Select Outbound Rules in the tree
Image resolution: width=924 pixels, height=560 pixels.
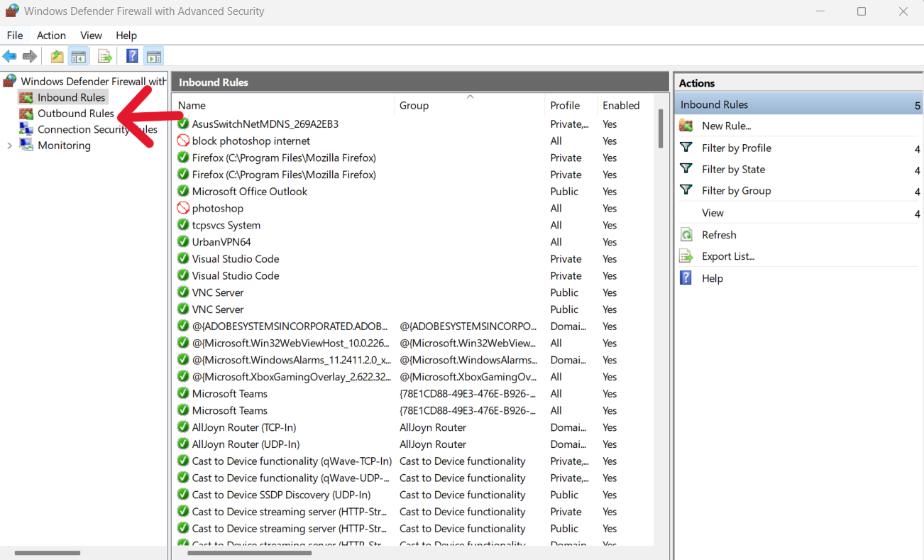(x=75, y=114)
